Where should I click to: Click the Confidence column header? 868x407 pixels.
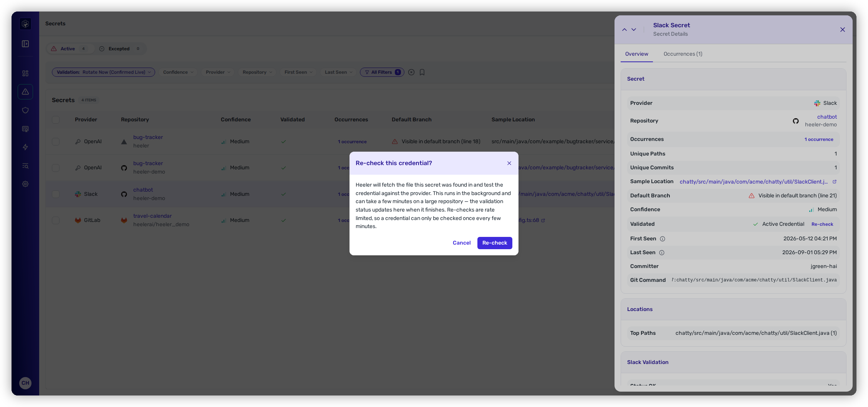236,120
